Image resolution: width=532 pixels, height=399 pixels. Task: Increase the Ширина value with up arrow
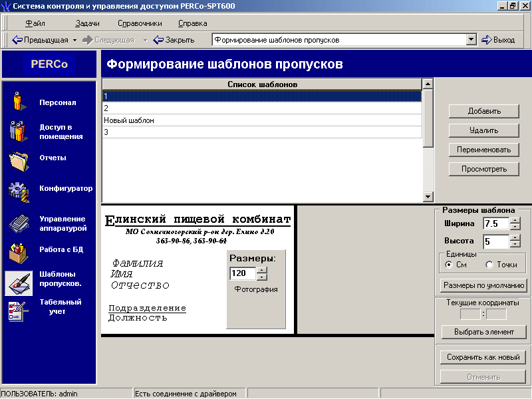click(515, 220)
